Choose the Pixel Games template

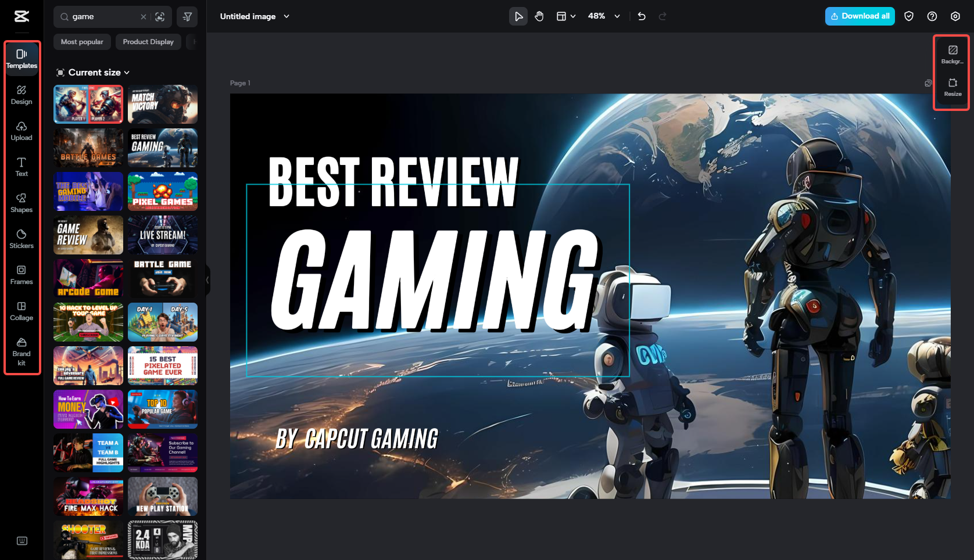[x=163, y=192]
